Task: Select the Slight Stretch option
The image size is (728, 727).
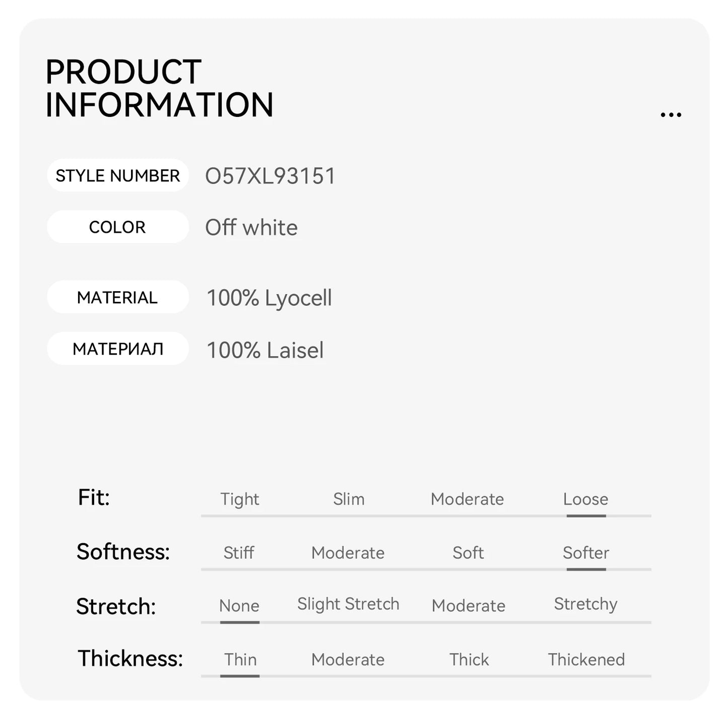Action: click(x=348, y=604)
